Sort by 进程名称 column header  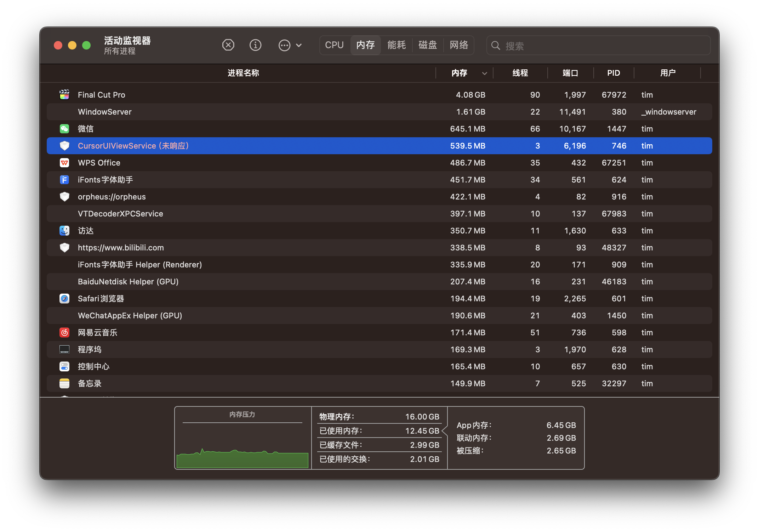[243, 73]
